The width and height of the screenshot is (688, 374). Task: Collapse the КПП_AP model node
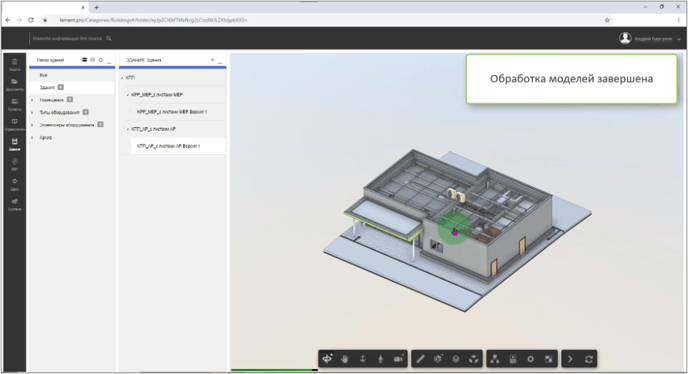pyautogui.click(x=128, y=129)
